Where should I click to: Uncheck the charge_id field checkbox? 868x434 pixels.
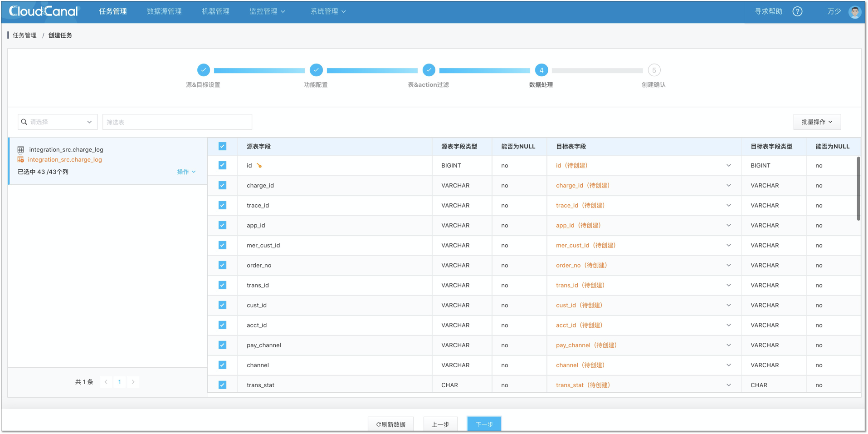(x=222, y=185)
